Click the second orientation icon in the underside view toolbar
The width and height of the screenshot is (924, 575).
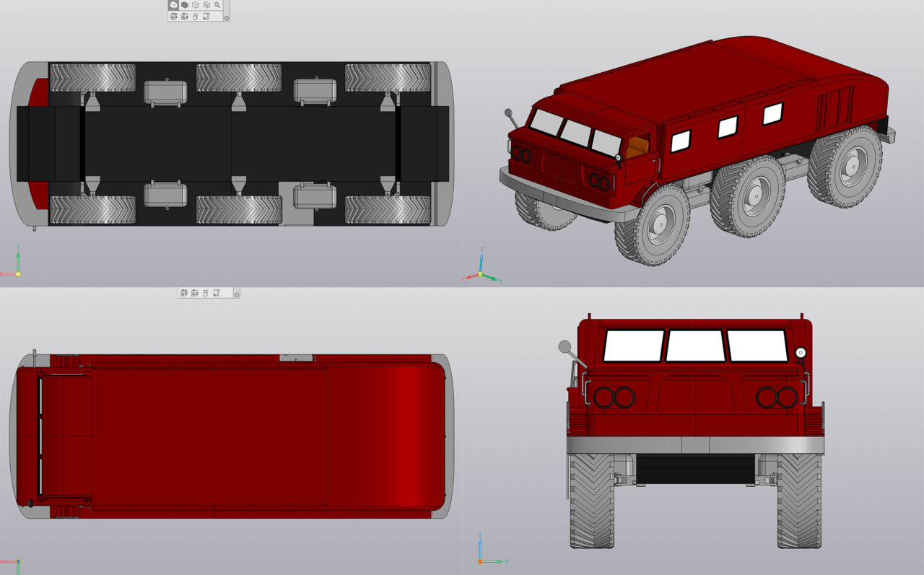184,16
